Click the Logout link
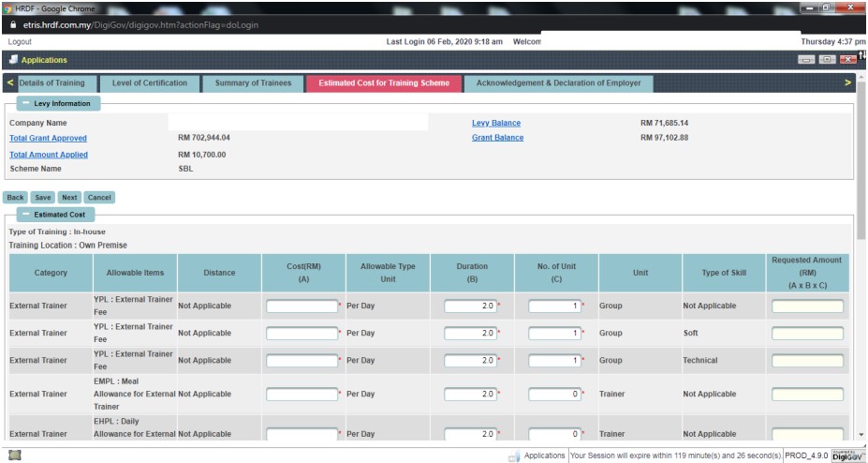Viewport: 868px width, 463px height. (20, 42)
